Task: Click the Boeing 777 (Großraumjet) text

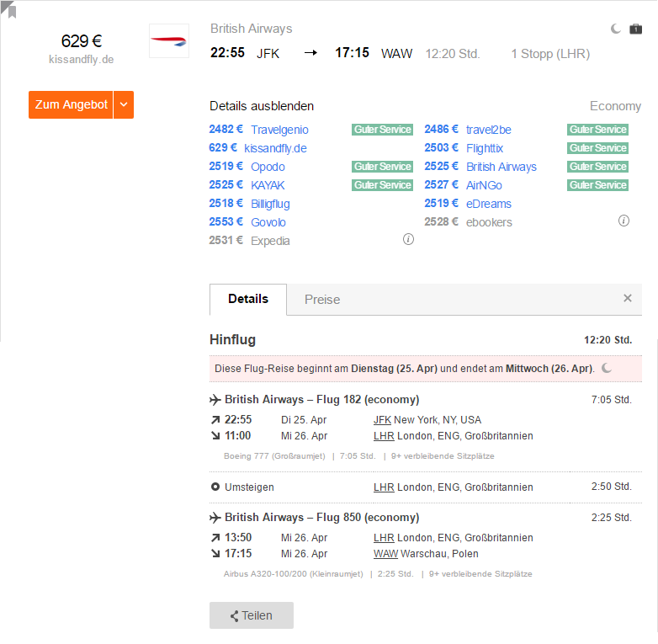Action: coord(274,456)
